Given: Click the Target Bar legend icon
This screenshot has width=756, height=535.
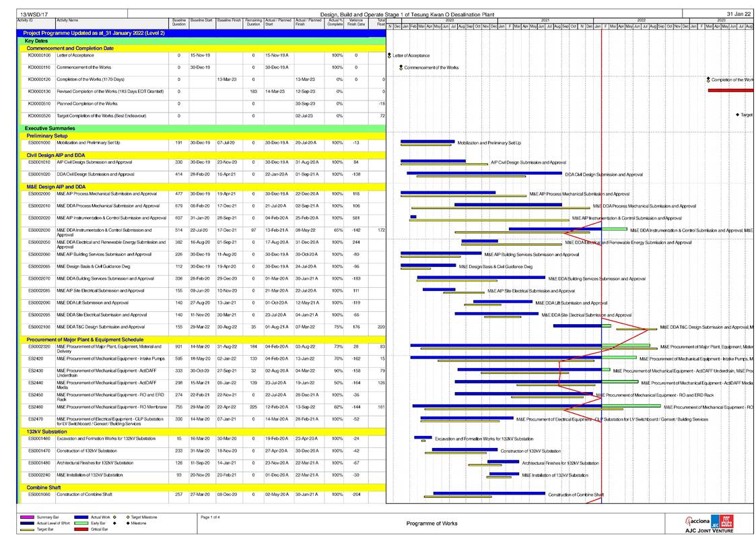Looking at the screenshot, I should click(x=28, y=530).
